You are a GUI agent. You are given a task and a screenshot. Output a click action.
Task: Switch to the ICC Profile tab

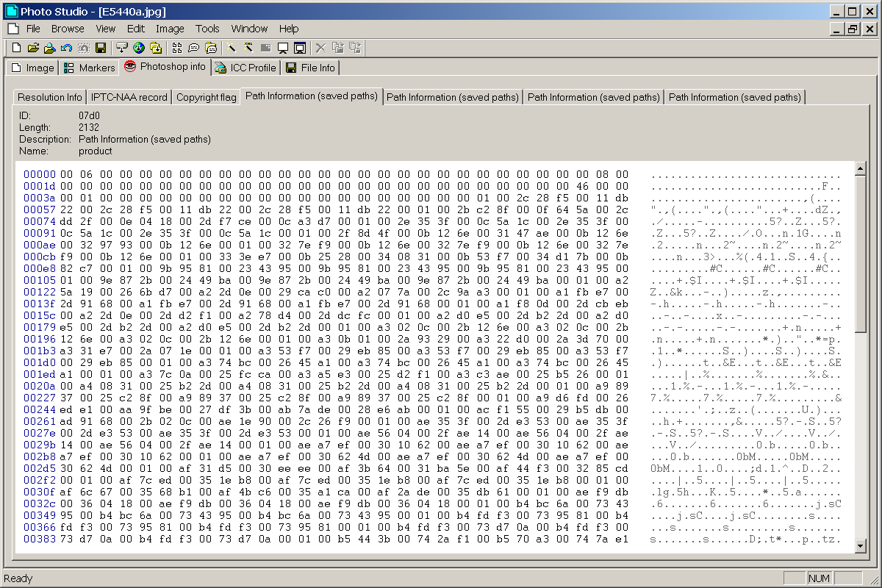tap(245, 68)
